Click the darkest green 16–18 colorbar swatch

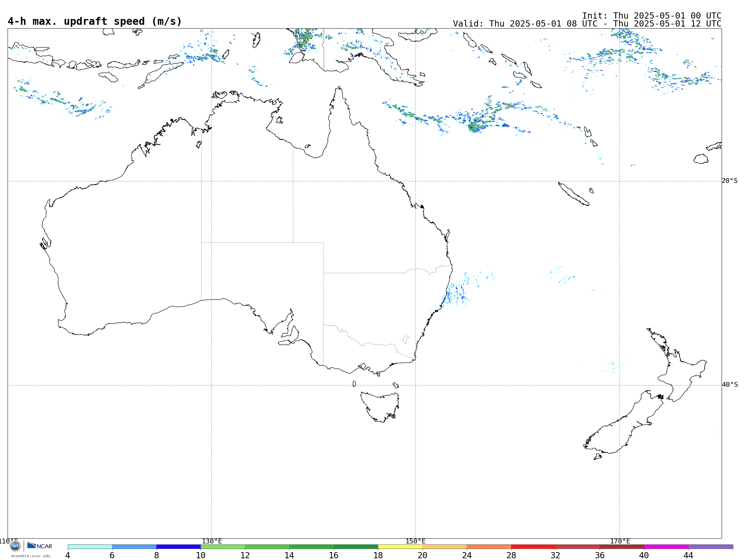click(x=356, y=547)
